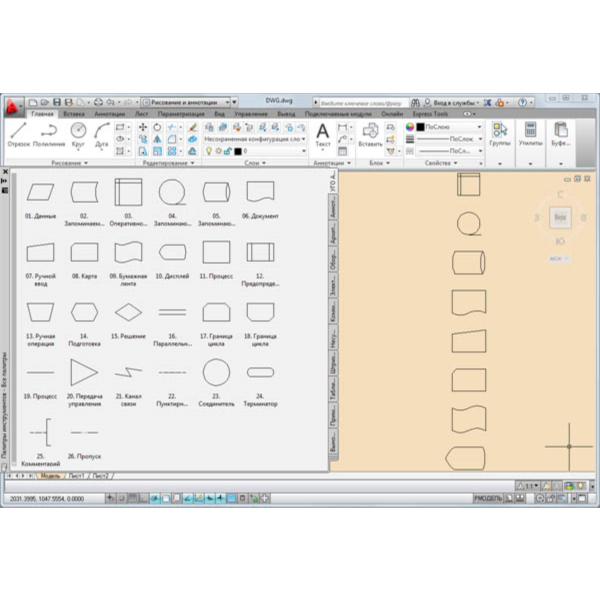Toggle the bright blue status bar button

point(232,498)
